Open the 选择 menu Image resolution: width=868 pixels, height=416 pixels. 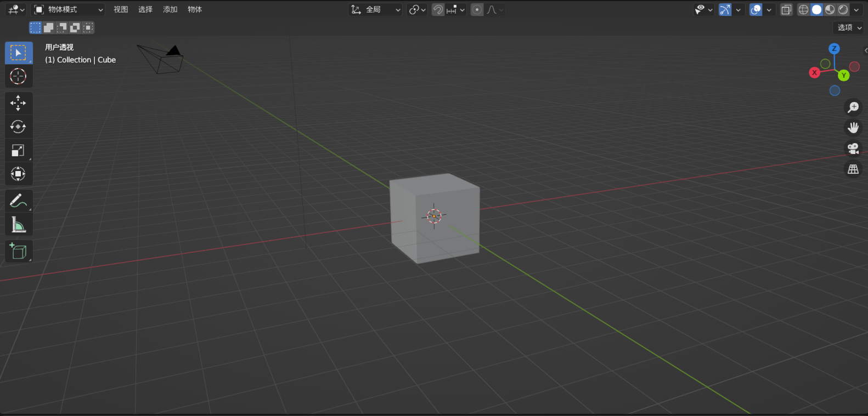[x=145, y=9]
